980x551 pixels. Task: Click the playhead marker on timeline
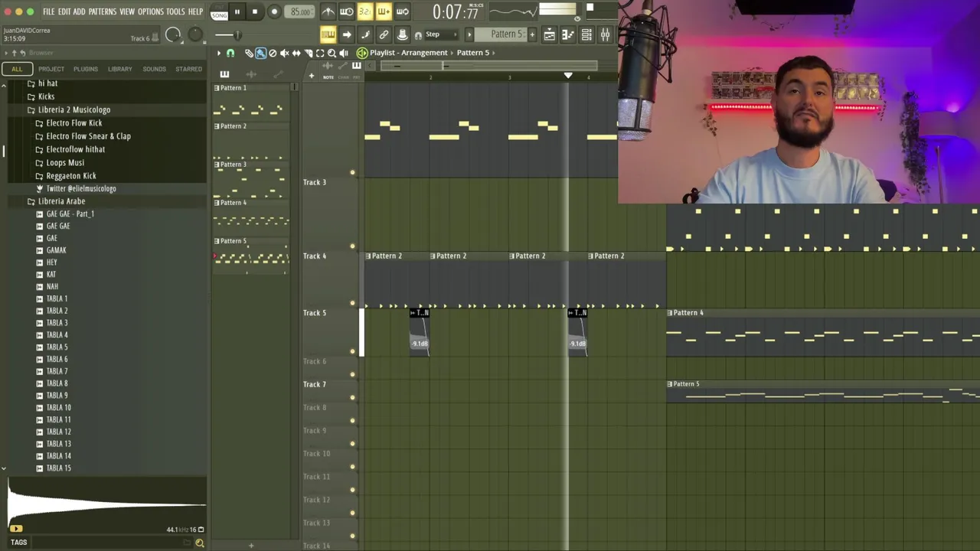pyautogui.click(x=568, y=75)
